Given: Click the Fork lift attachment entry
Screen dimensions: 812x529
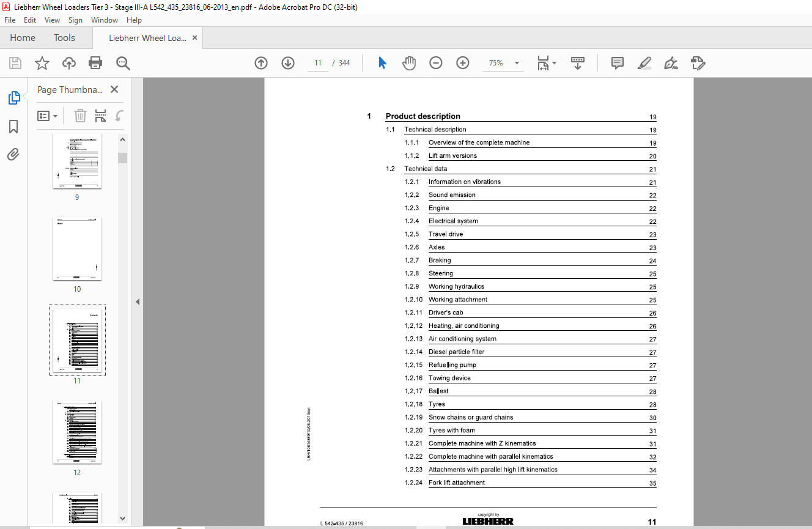Looking at the screenshot, I should (457, 483).
